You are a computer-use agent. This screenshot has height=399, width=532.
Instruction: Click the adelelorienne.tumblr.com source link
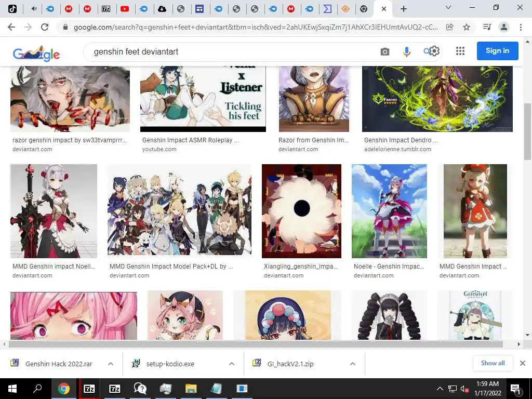pyautogui.click(x=397, y=149)
